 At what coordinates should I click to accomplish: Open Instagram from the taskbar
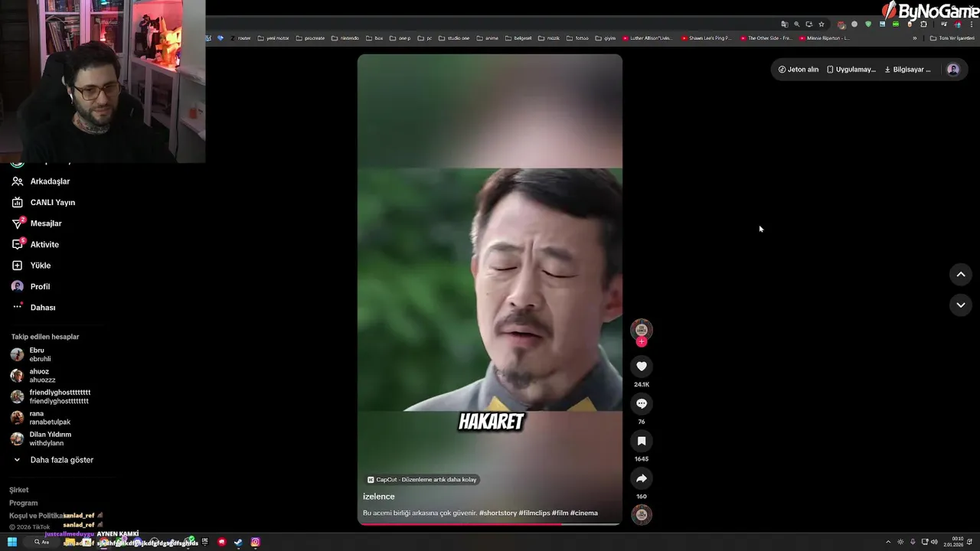255,542
